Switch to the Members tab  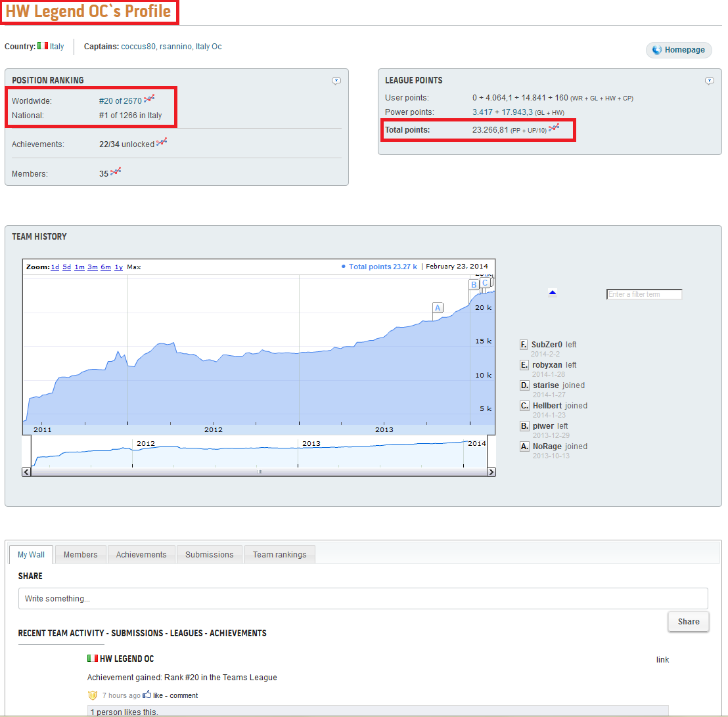coord(80,555)
